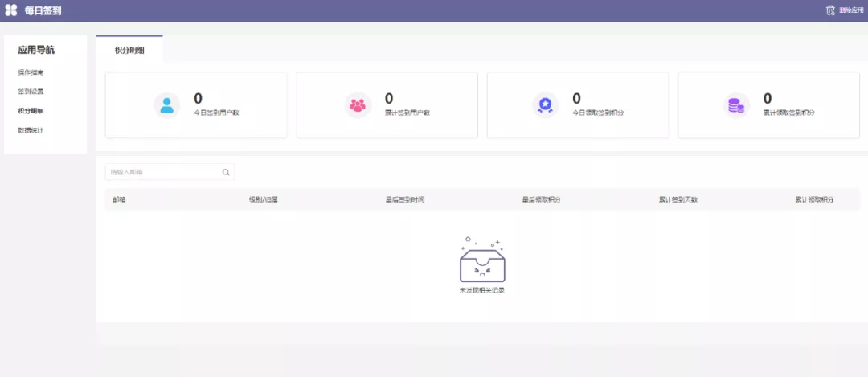
Task: Click the empty inbox illustration
Action: pos(482,260)
